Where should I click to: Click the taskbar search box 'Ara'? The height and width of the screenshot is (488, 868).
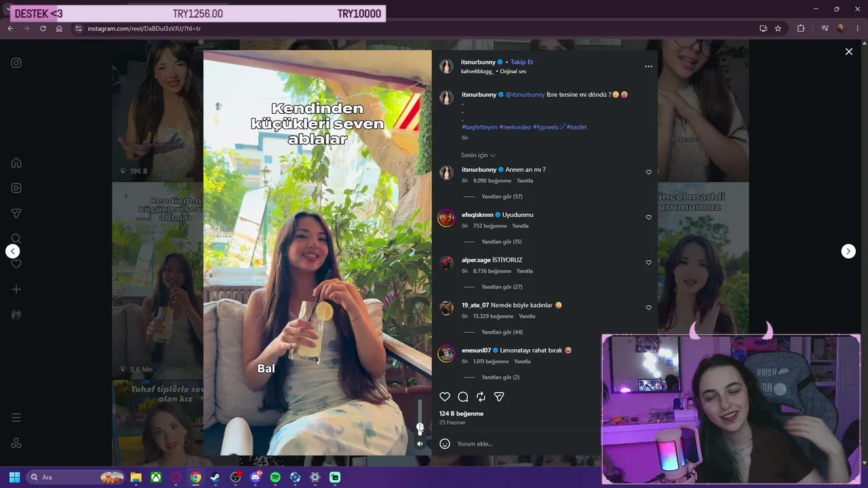coord(75,477)
